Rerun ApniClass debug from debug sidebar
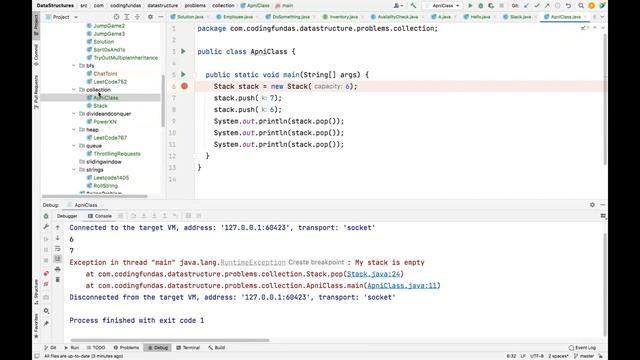 click(46, 216)
